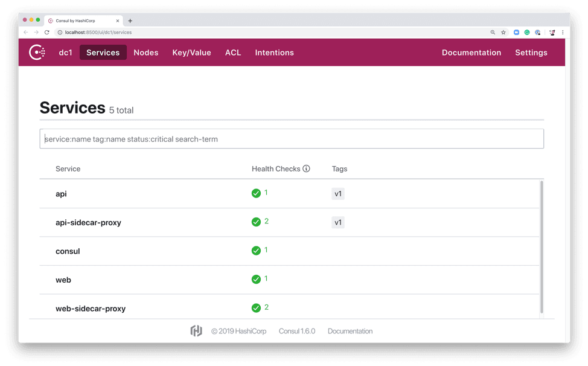Open the Intentions tab

274,53
